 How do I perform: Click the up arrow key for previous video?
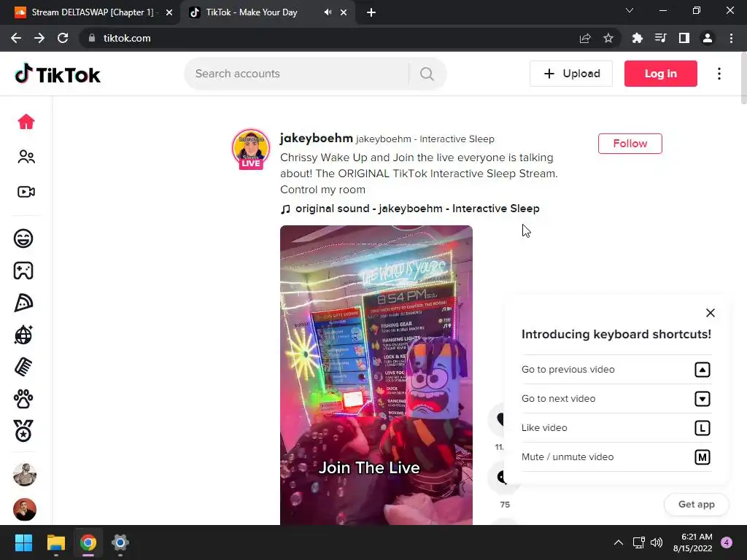(703, 370)
